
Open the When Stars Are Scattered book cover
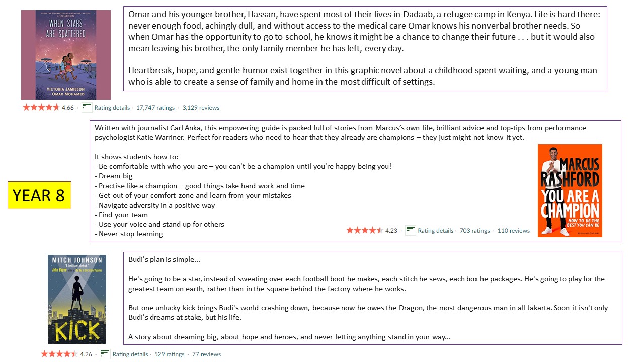tap(66, 55)
